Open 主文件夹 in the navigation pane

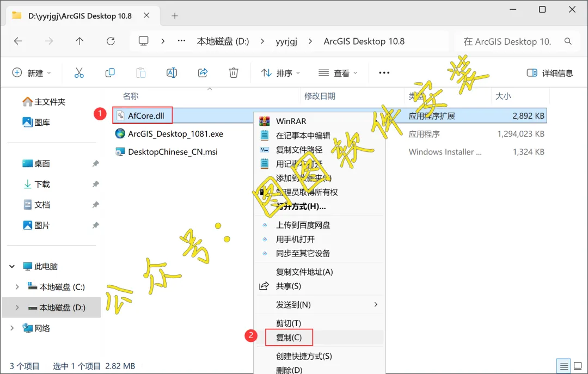[44, 102]
